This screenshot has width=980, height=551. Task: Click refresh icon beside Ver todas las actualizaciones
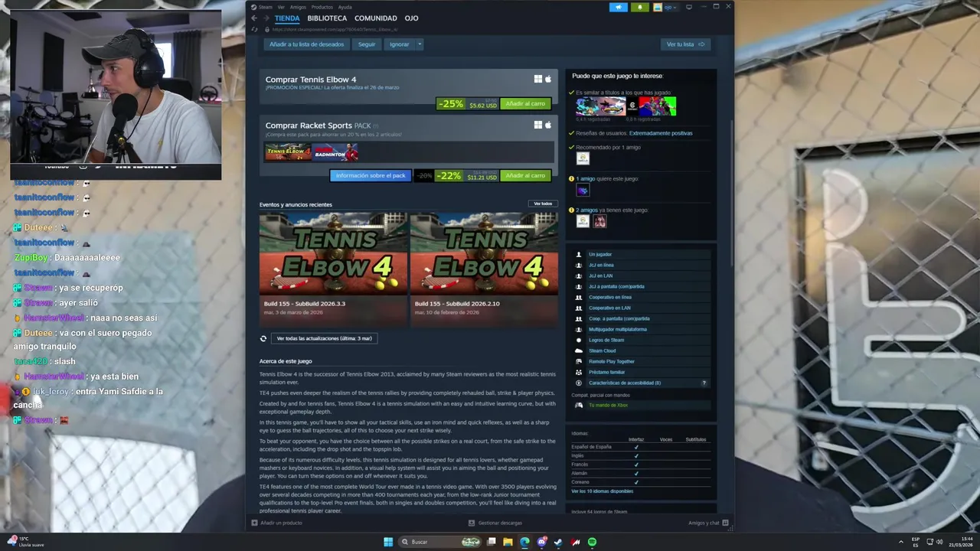263,338
